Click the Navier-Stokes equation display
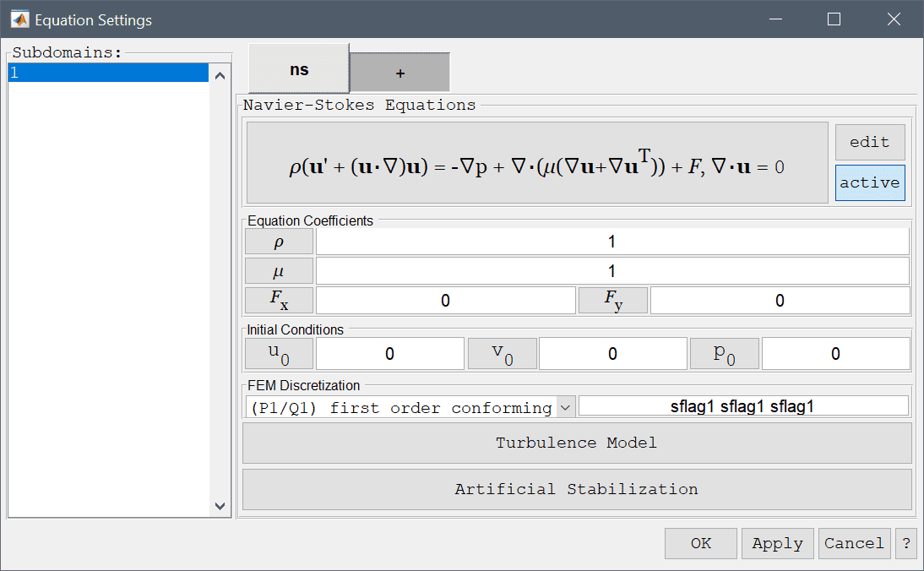Viewport: 924px width, 571px height. (x=537, y=163)
